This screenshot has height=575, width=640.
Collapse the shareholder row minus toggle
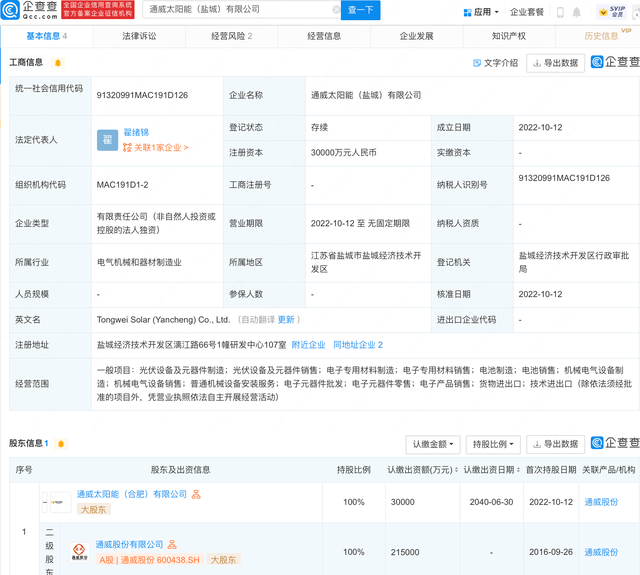pos(45,502)
